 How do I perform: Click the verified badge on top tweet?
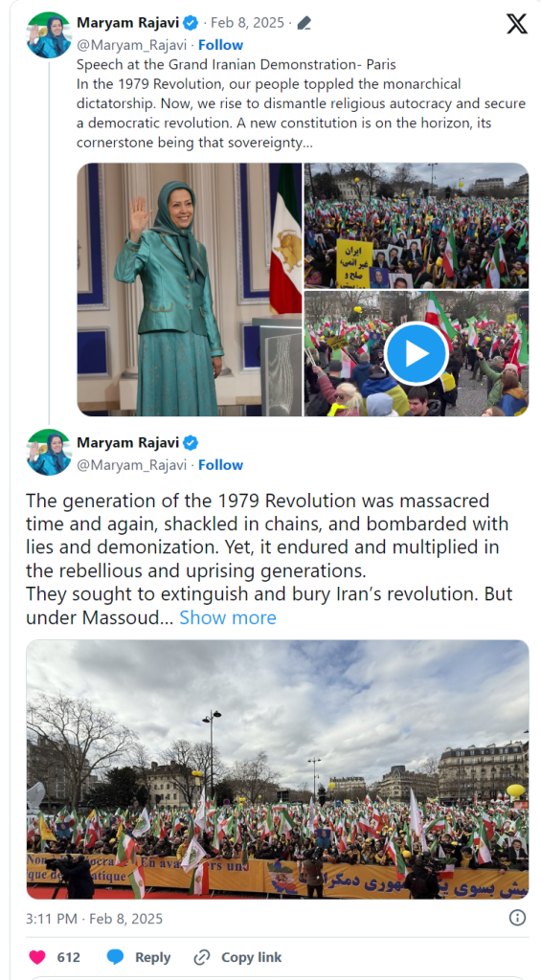pyautogui.click(x=191, y=24)
